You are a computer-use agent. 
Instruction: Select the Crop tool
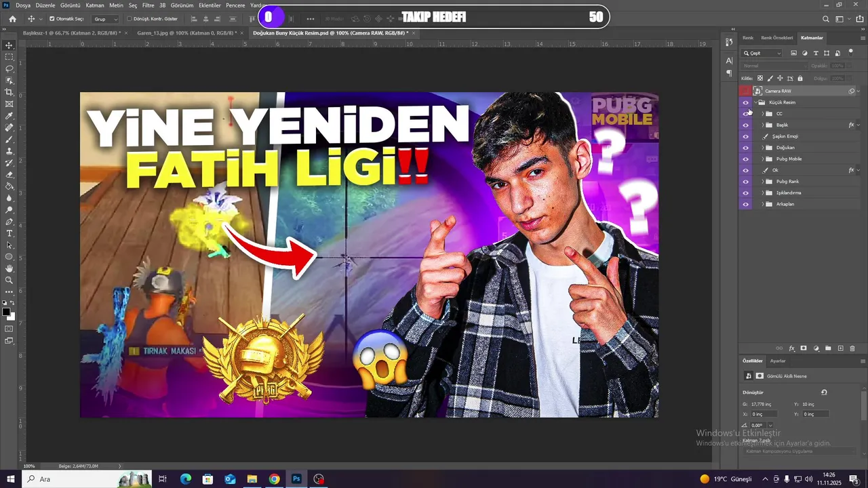pos(9,92)
